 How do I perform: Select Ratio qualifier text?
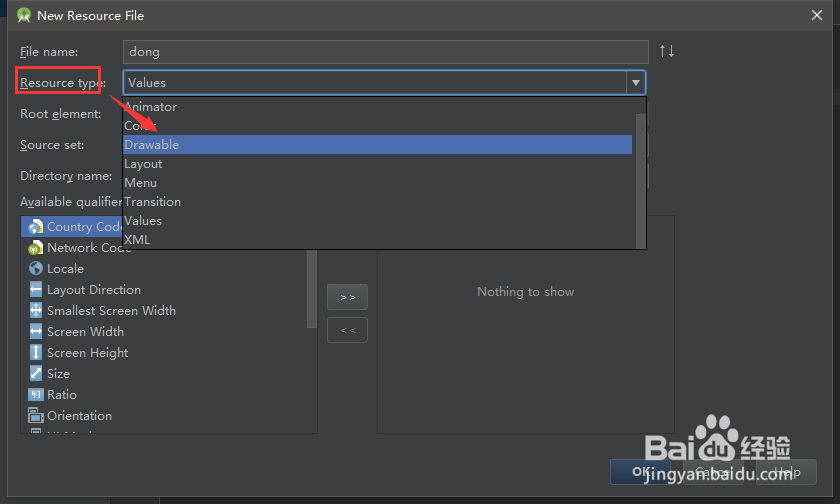62,395
